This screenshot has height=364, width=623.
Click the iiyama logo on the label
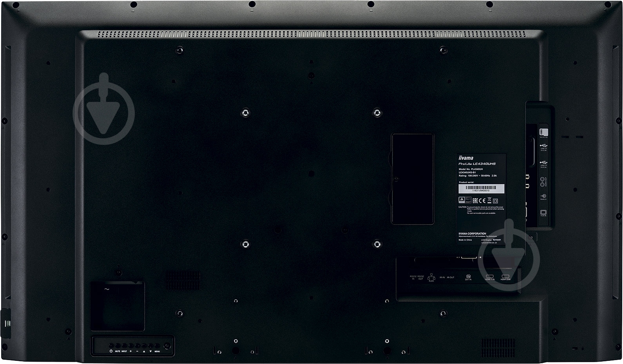pos(466,158)
